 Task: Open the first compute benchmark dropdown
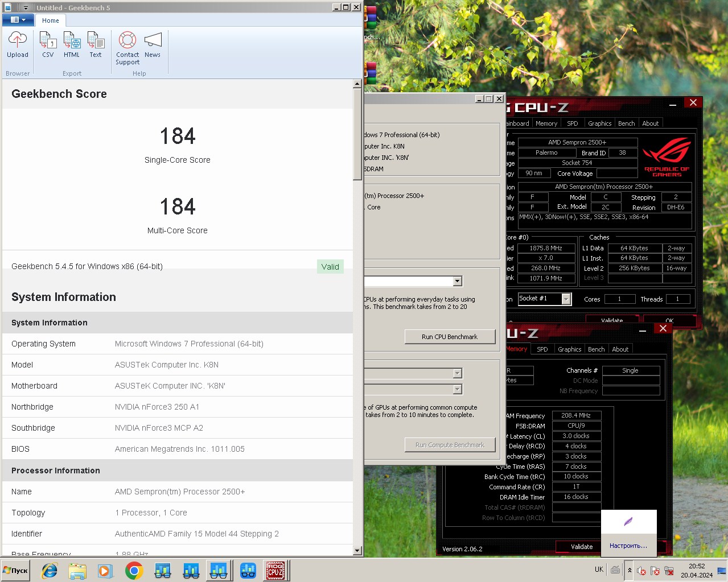tap(457, 373)
